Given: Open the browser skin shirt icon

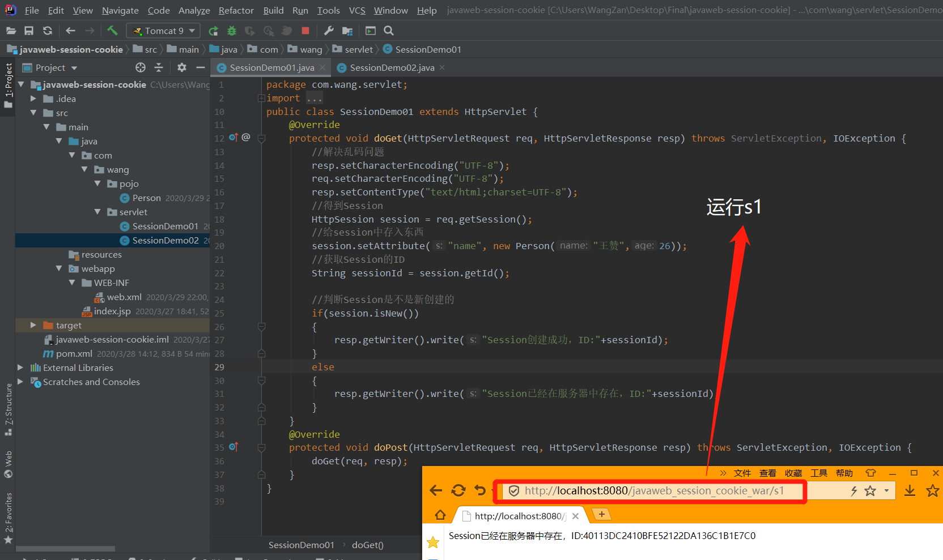Looking at the screenshot, I should point(870,473).
